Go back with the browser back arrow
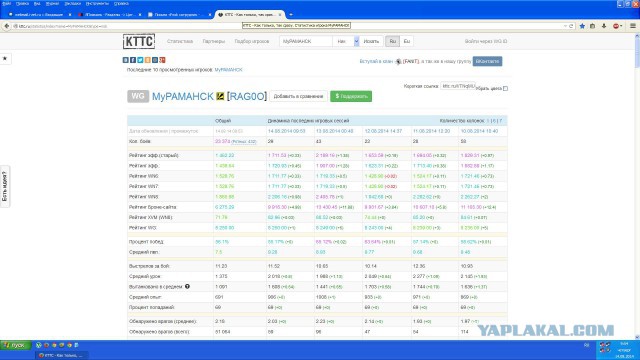640x360 pixels. [7, 26]
